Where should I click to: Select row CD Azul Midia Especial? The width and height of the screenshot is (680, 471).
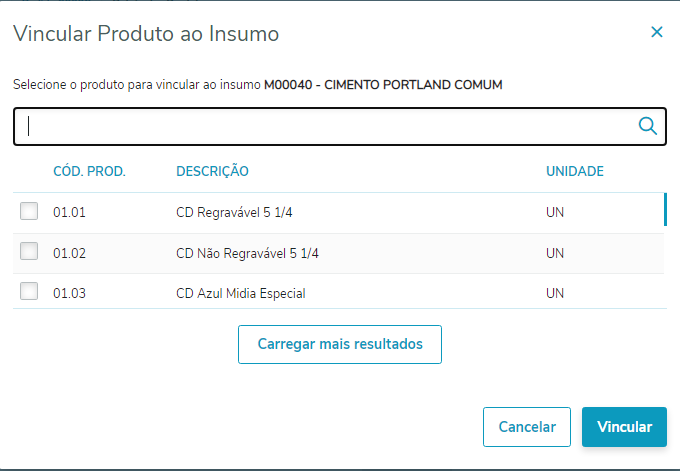pyautogui.click(x=240, y=293)
